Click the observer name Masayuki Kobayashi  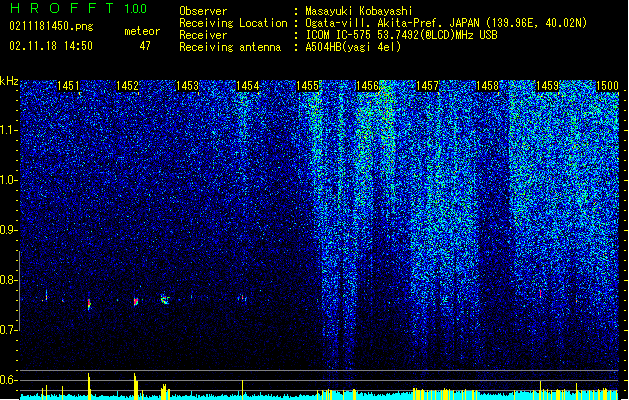[x=358, y=11]
